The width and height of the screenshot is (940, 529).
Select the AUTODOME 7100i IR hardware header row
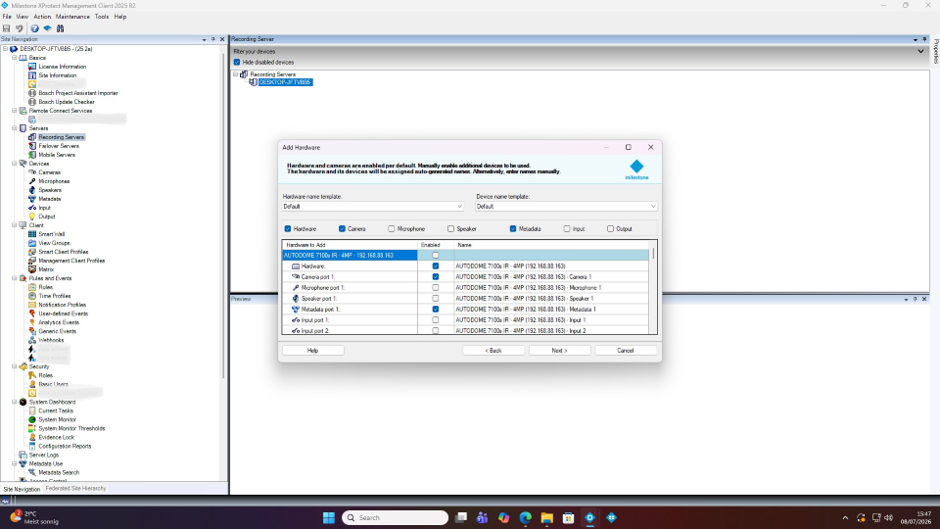(x=465, y=255)
